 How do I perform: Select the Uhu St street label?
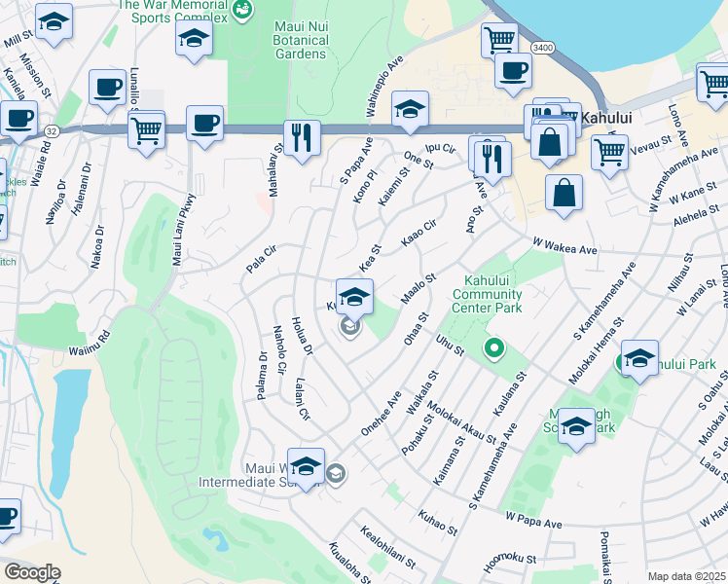[450, 346]
